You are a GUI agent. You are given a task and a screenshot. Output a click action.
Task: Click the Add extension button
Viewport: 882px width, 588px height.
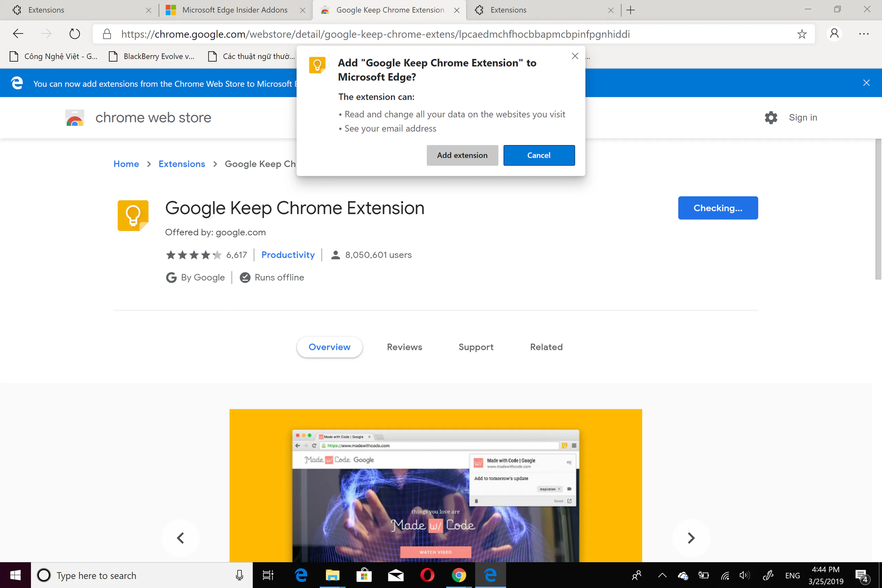(462, 155)
